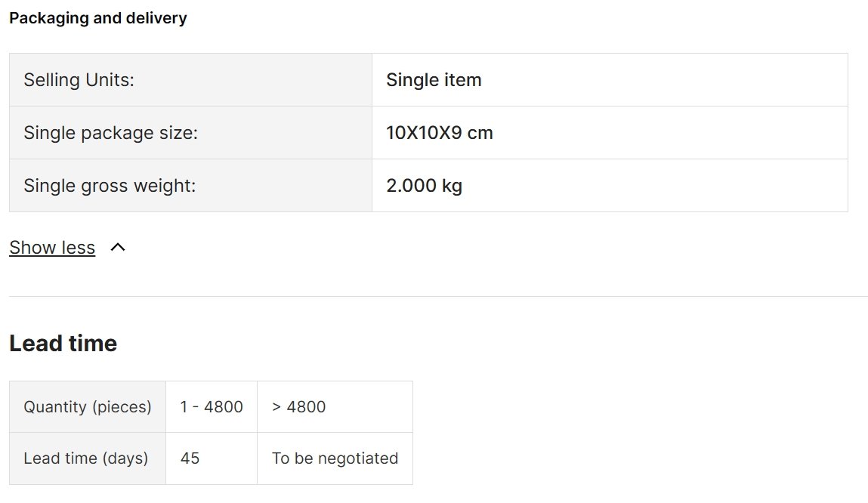Click the Single gross weight label
The image size is (868, 503).
click(110, 185)
